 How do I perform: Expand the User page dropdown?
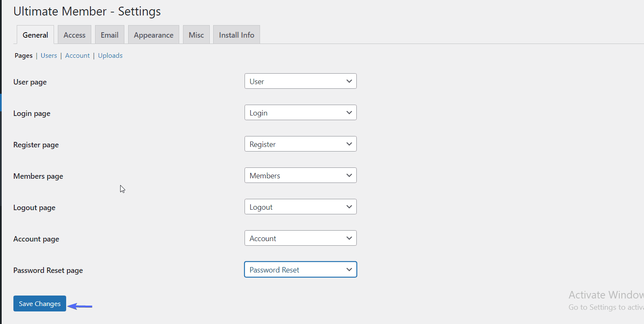tap(301, 81)
